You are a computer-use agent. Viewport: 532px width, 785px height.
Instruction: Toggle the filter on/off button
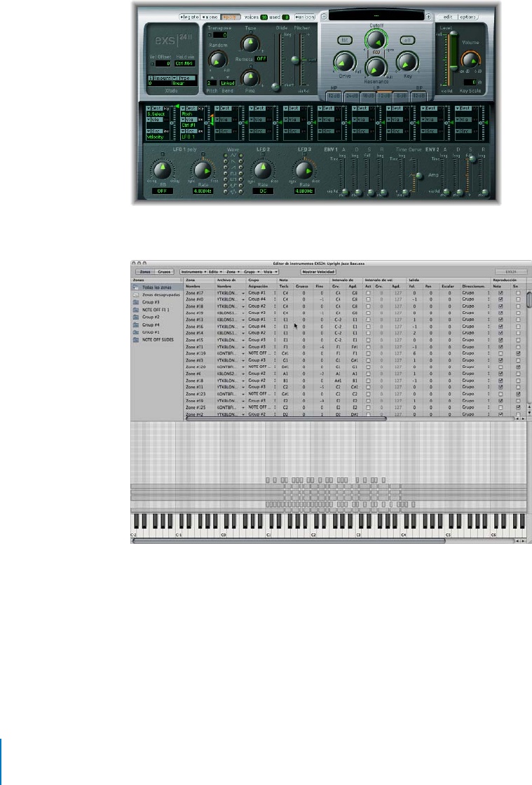(x=407, y=40)
